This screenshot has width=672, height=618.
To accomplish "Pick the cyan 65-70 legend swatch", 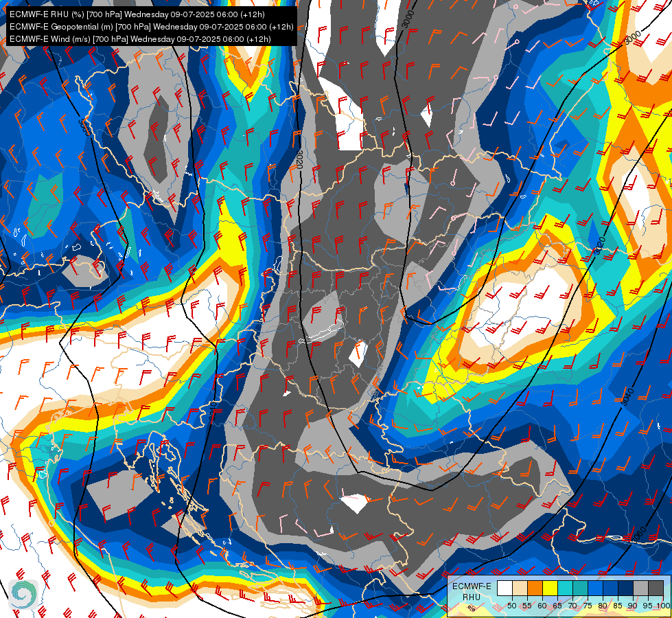I will tap(566, 588).
